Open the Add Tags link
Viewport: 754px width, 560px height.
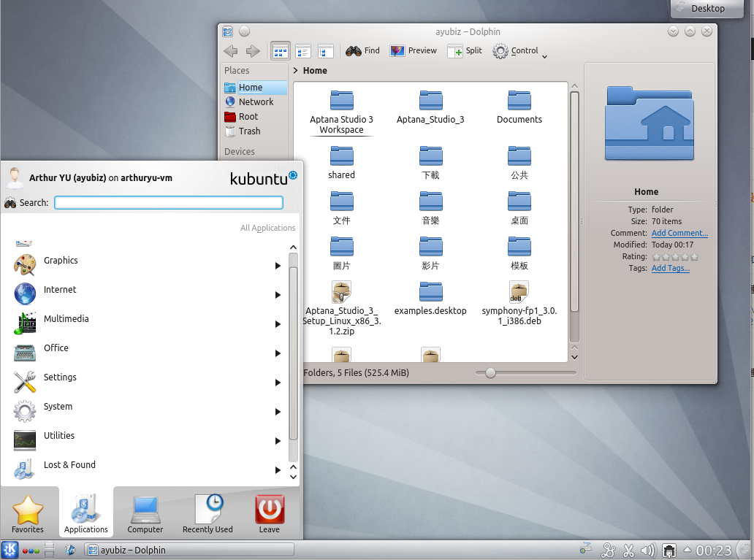(670, 268)
